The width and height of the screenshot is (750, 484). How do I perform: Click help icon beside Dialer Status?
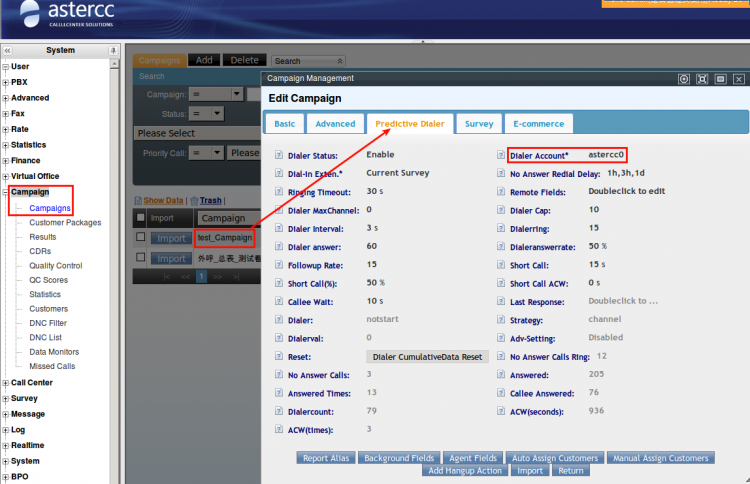(x=279, y=156)
